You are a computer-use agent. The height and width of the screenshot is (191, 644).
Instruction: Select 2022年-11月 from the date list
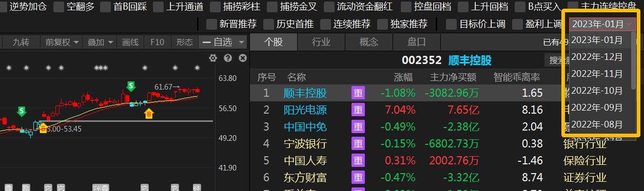pyautogui.click(x=597, y=74)
